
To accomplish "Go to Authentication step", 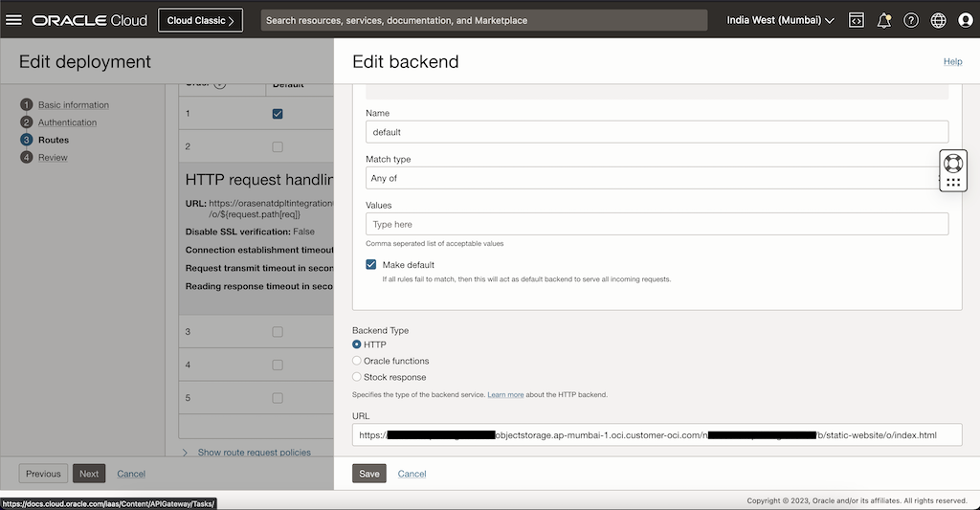I will click(68, 122).
